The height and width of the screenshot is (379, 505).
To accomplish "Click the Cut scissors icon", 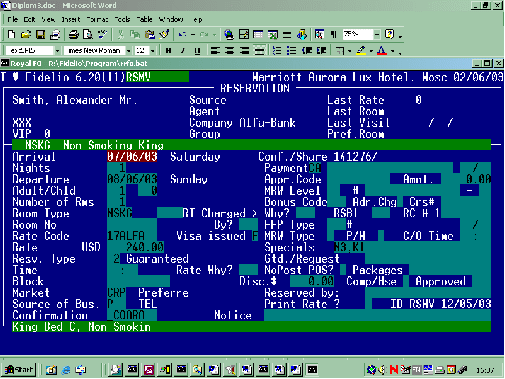I will [x=121, y=34].
